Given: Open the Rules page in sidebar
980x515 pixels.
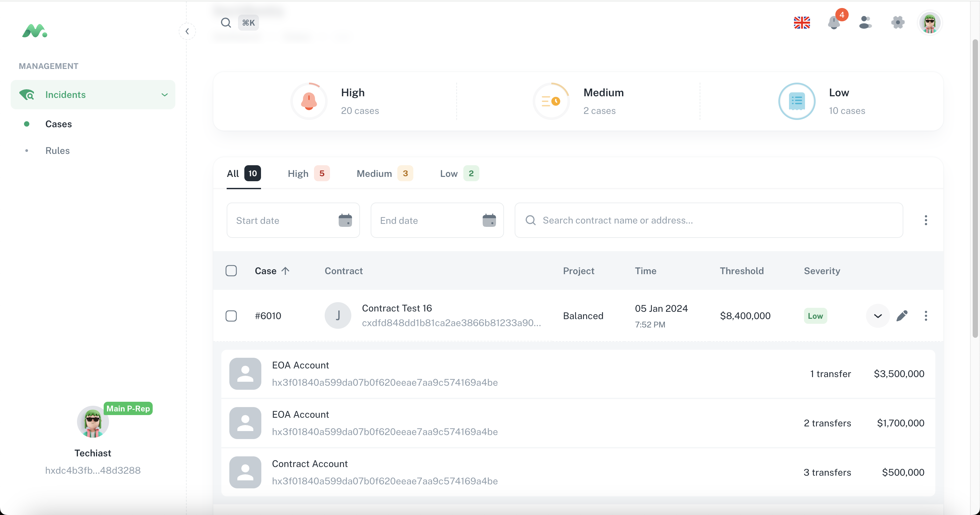Looking at the screenshot, I should 57,151.
